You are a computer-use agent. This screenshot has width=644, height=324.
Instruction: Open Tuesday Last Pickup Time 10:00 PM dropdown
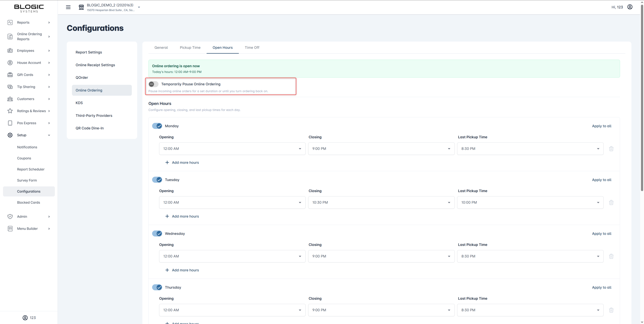(530, 202)
